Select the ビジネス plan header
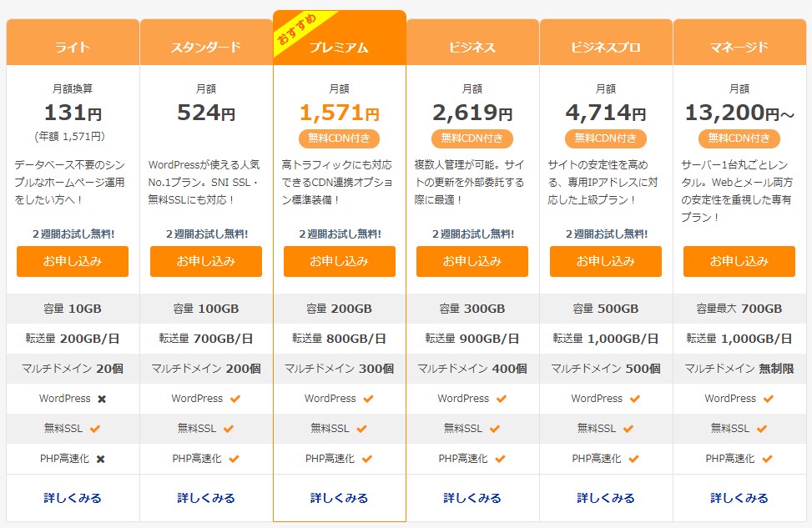The width and height of the screenshot is (812, 528). [x=472, y=47]
